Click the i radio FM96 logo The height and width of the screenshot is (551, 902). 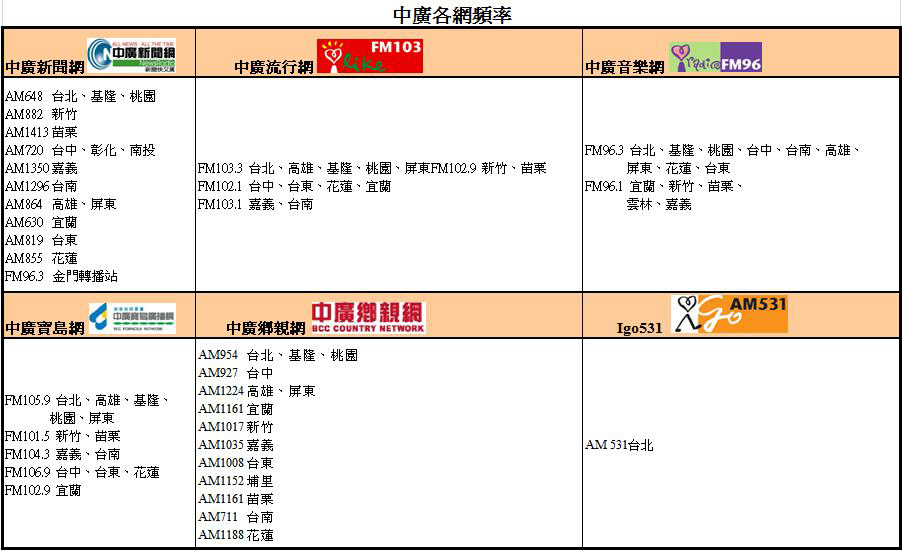(x=716, y=58)
